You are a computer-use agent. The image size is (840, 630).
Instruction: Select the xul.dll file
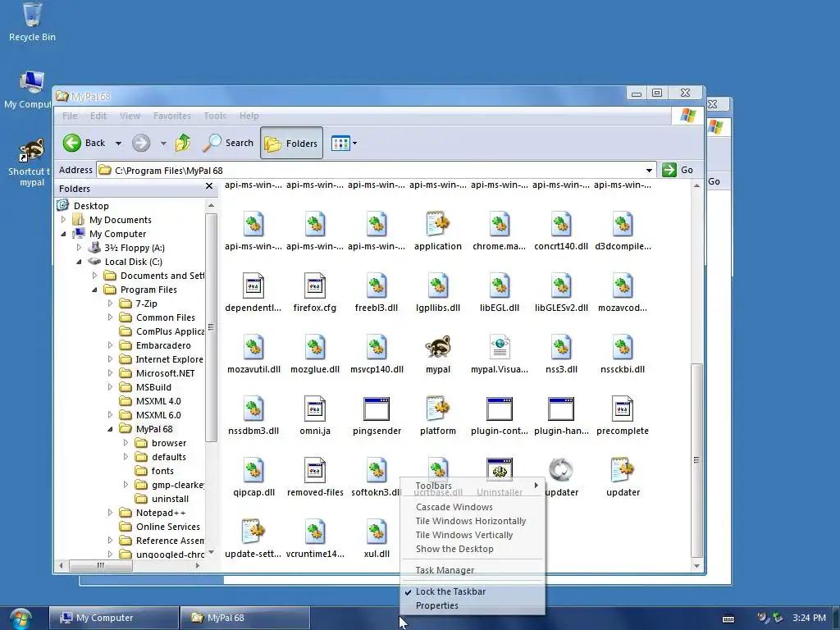click(x=377, y=538)
